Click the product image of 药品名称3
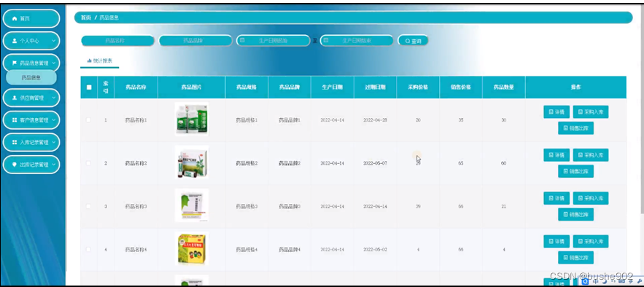Screen dimensions: 644x287 coord(191,205)
